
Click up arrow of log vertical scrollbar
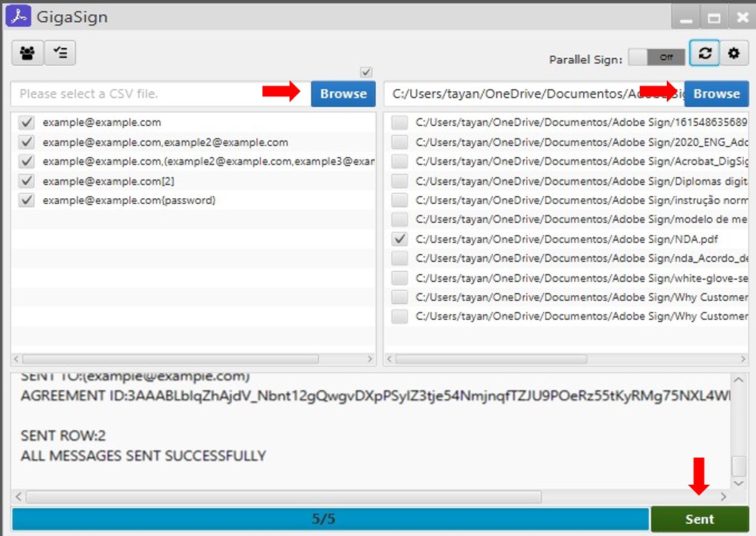[739, 380]
